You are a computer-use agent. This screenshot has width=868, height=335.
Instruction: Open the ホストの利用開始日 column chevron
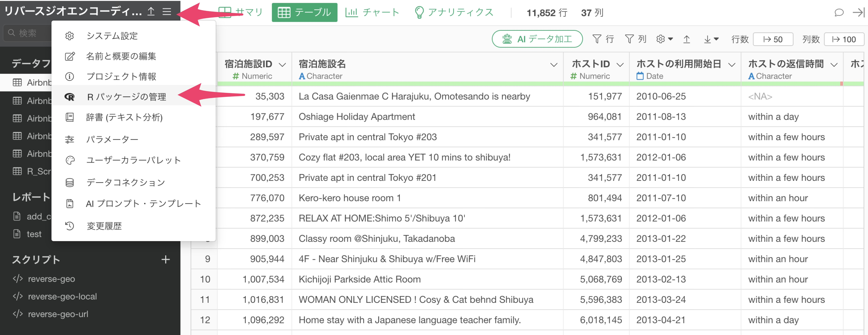(x=731, y=65)
